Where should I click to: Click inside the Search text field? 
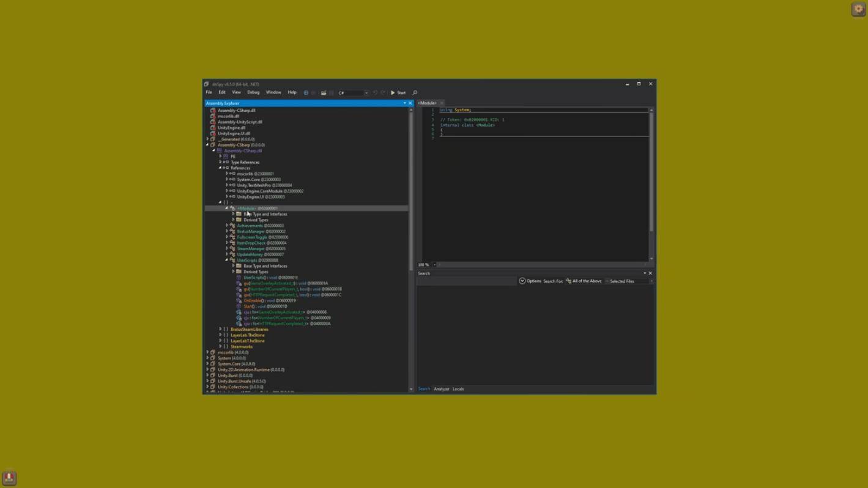point(467,281)
